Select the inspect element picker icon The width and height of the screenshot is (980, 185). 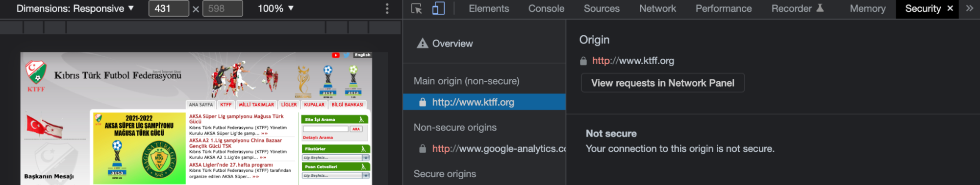tap(416, 8)
